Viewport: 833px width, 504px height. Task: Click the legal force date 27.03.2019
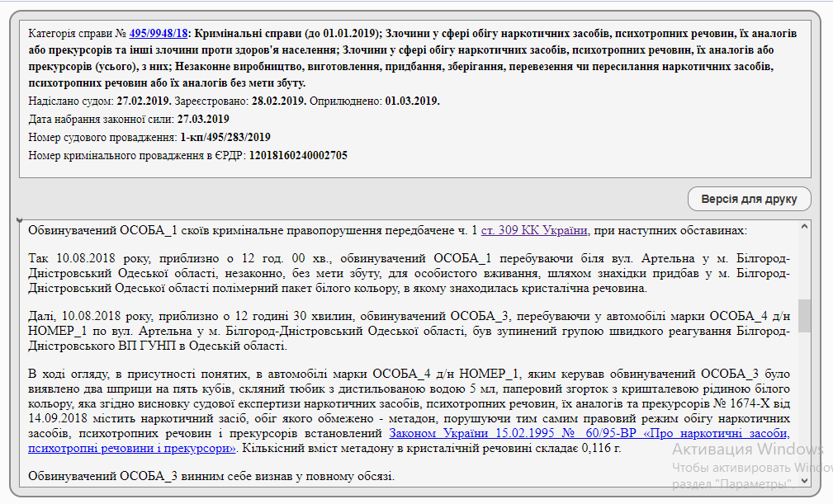(x=203, y=119)
